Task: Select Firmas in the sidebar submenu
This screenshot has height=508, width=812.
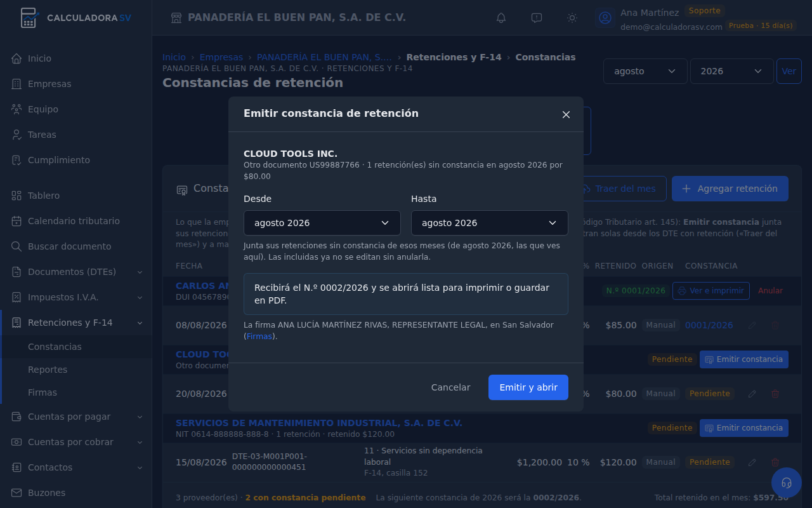Action: pos(76,392)
